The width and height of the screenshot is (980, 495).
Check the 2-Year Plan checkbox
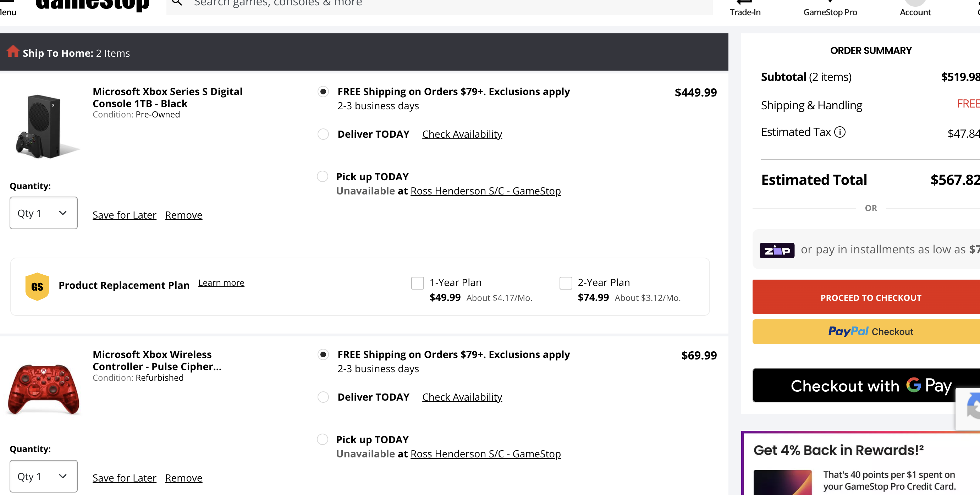[566, 283]
